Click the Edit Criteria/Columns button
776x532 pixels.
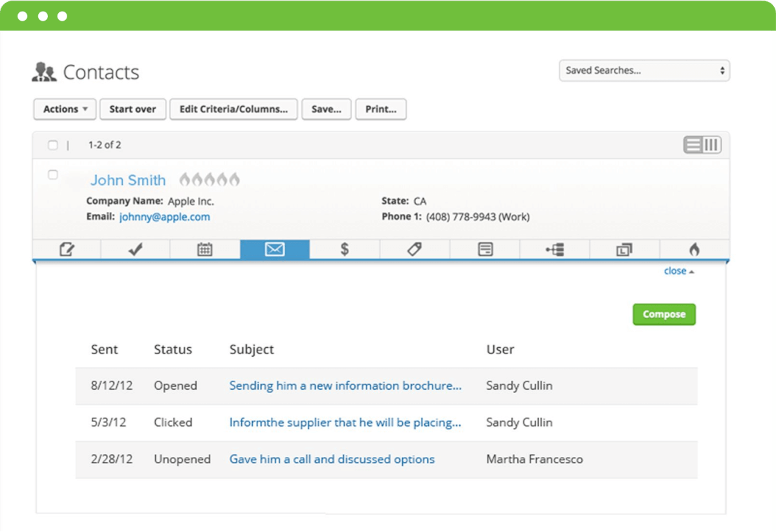click(234, 109)
